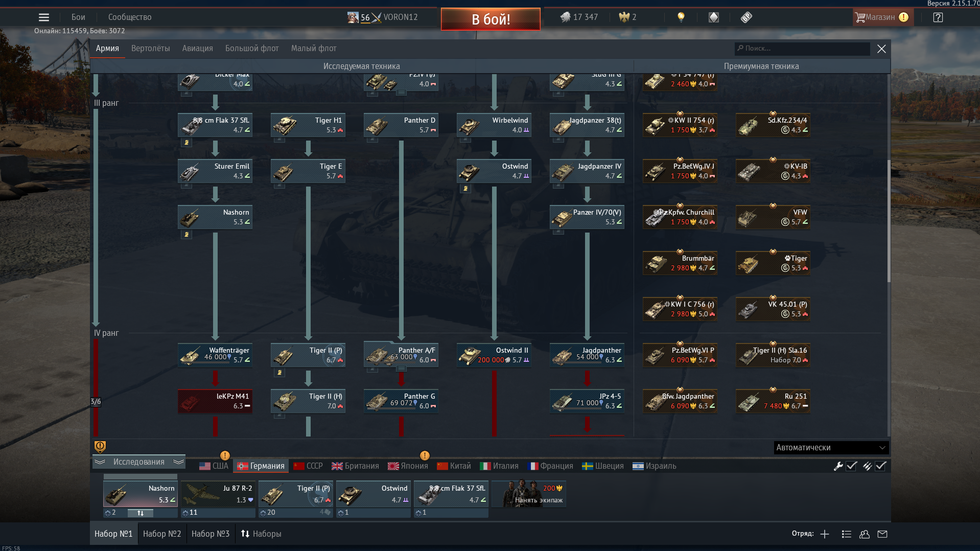Open the Наборы presets list

(x=261, y=534)
